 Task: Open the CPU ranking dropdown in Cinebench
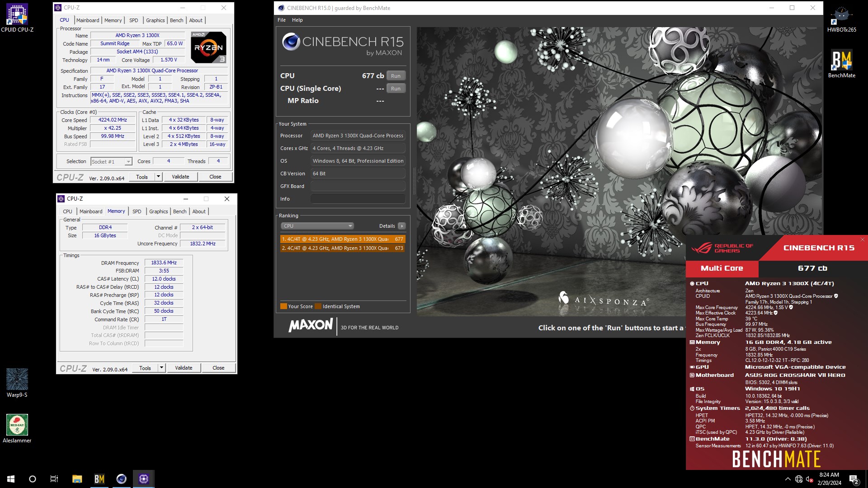(x=317, y=226)
